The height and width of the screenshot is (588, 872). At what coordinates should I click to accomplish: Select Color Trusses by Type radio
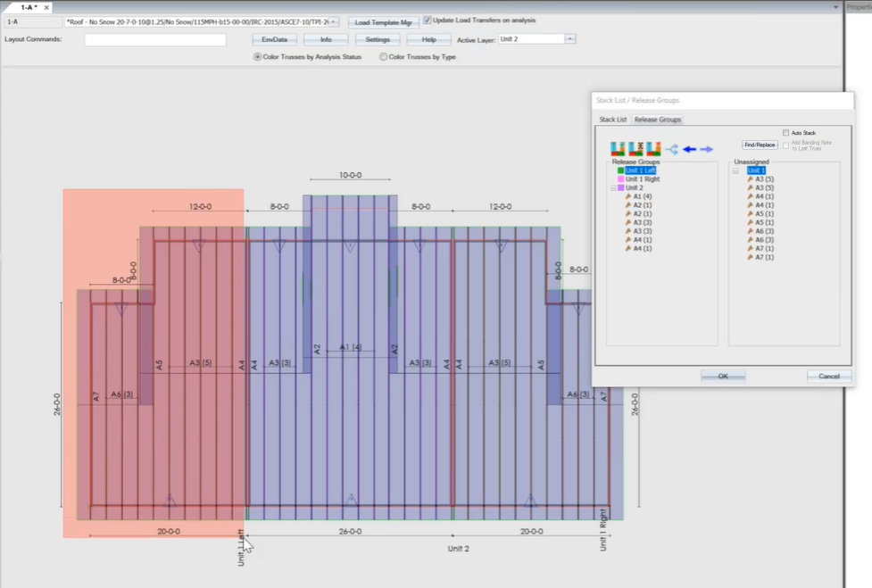pyautogui.click(x=383, y=57)
